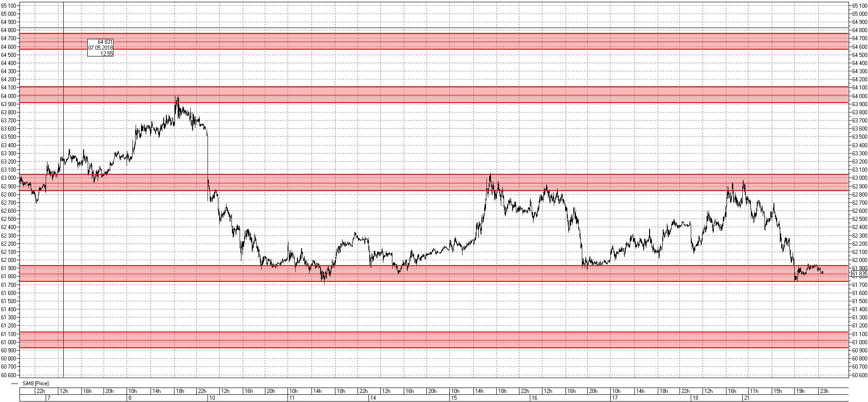Click date label 17 on the time axis
This screenshot has height=402, width=868.
tap(615, 398)
